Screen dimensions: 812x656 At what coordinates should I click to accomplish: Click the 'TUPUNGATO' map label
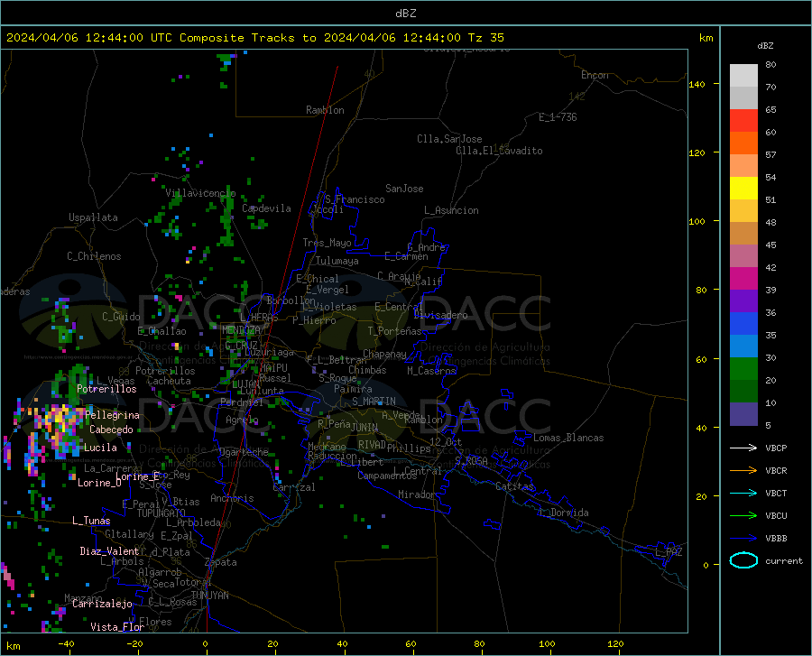161,513
